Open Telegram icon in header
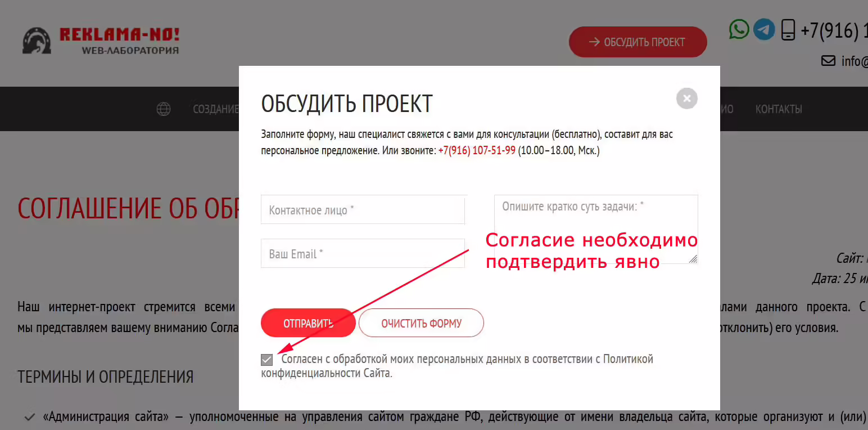 click(764, 29)
